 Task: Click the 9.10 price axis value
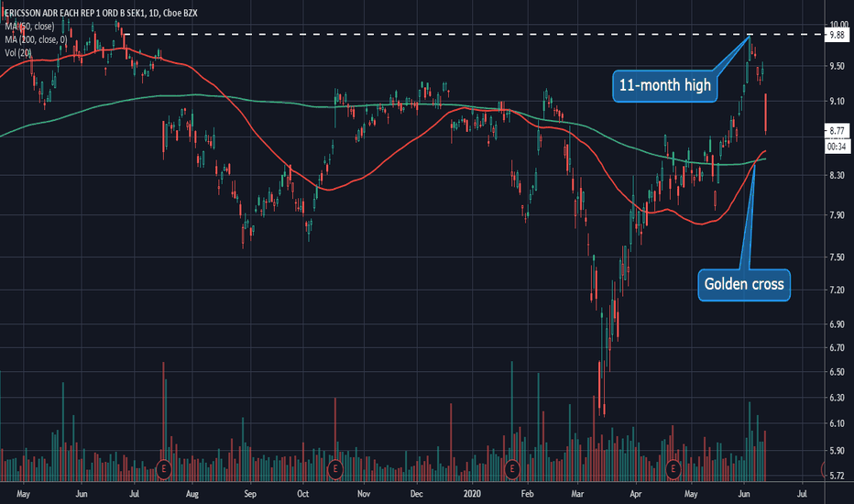(837, 102)
